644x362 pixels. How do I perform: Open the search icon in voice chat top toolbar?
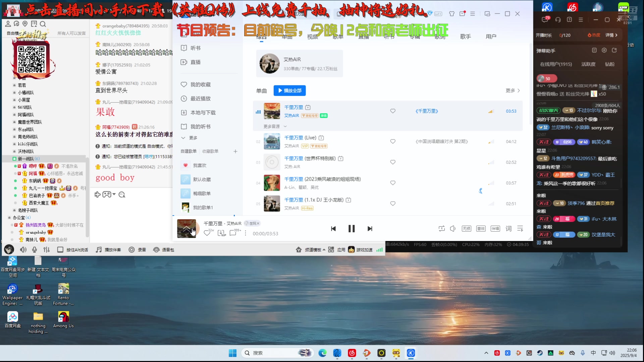[x=43, y=24]
